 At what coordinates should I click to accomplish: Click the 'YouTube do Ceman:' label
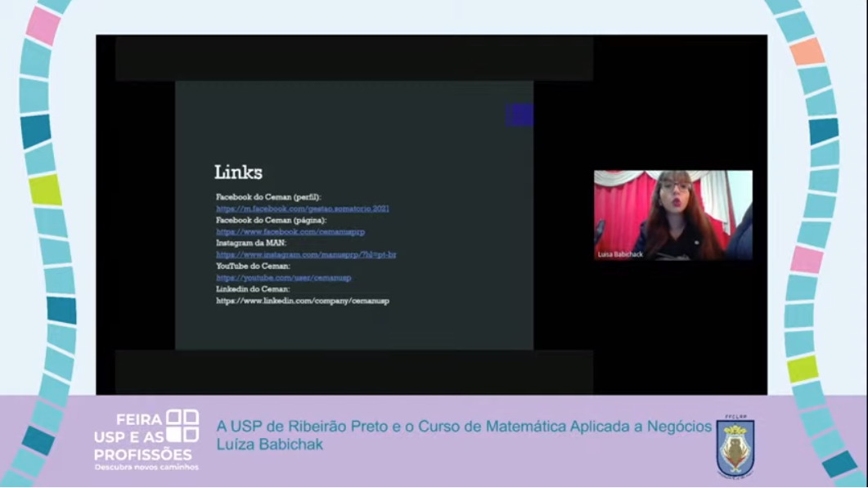253,266
